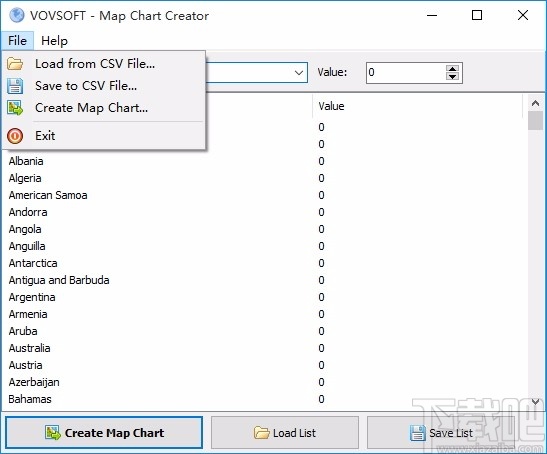Click the red power icon beside Exit

click(x=15, y=136)
